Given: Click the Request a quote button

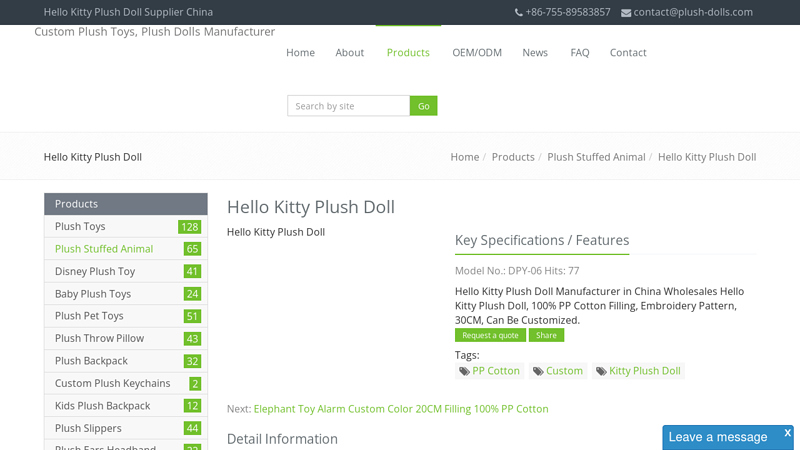Looking at the screenshot, I should coord(490,335).
